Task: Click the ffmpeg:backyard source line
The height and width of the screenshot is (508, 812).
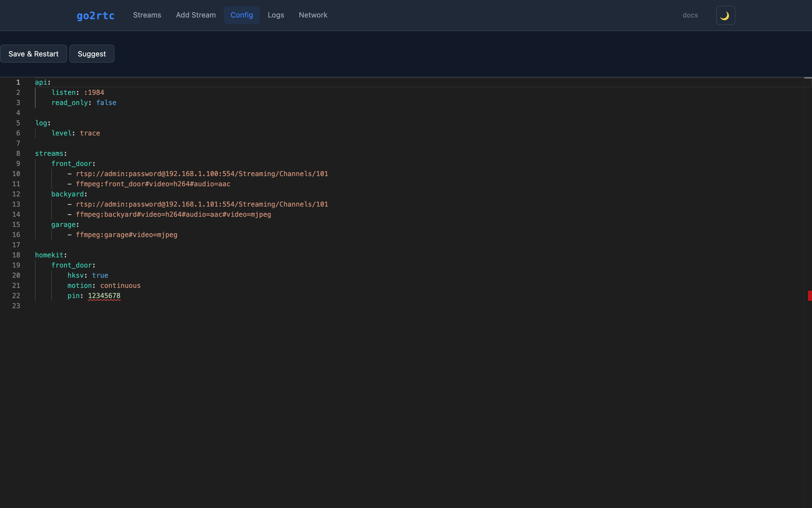Action: pyautogui.click(x=173, y=214)
